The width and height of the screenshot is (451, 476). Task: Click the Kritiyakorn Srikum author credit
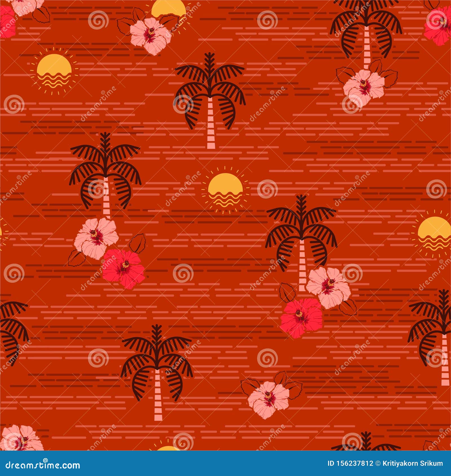pyautogui.click(x=413, y=464)
